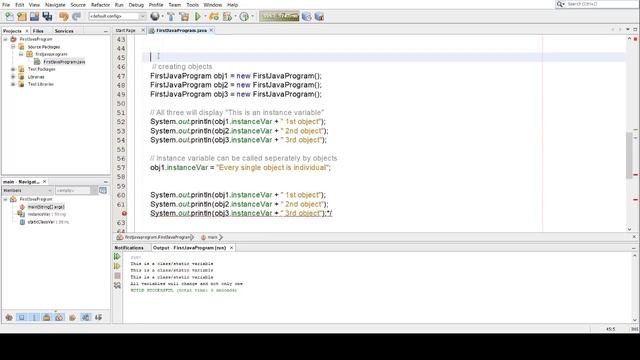Click the New Project toolbar icon
Image resolution: width=640 pixels, height=360 pixels.
pyautogui.click(x=22, y=16)
